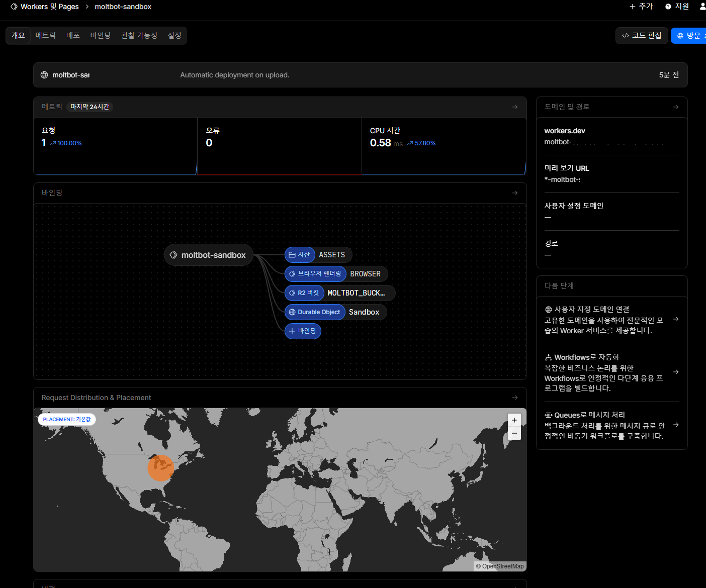The width and height of the screenshot is (706, 588).
Task: Click the blue 방문 button
Action: [x=689, y=36]
